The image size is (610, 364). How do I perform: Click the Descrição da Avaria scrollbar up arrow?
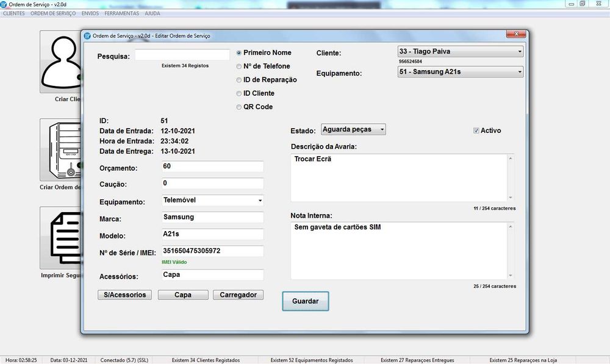(x=511, y=159)
